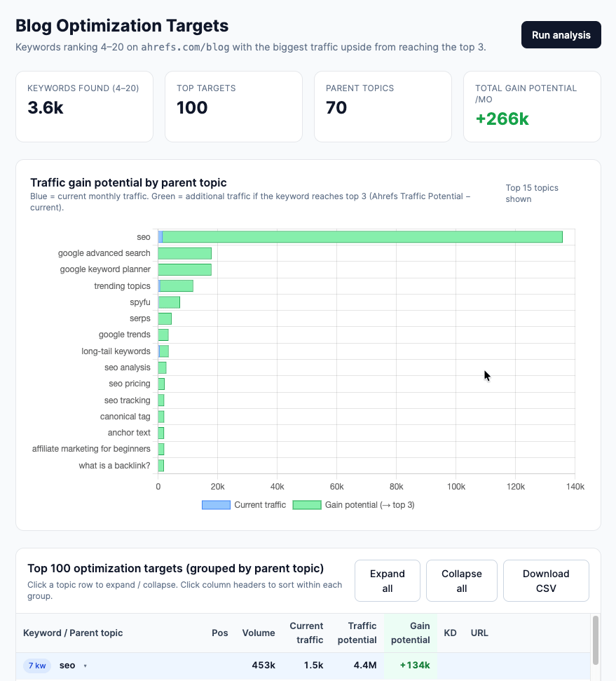
Task: Click the Keywords Found stat card
Action: point(84,106)
